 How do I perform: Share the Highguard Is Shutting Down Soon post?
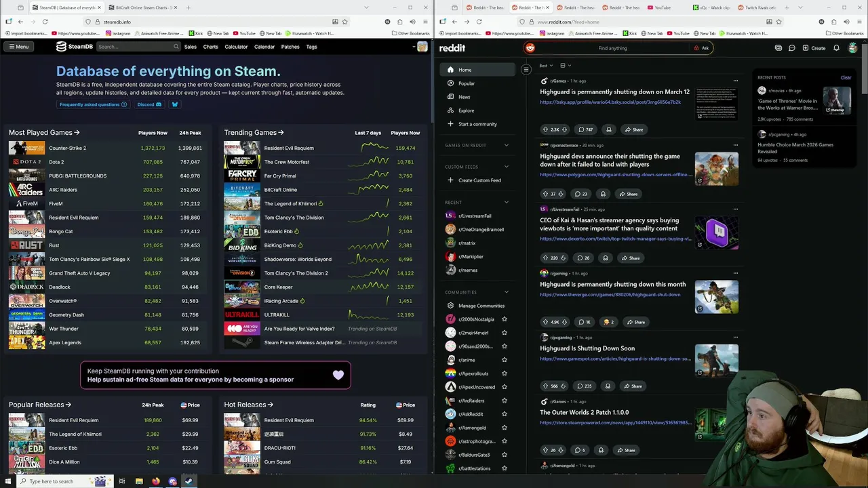(x=632, y=386)
